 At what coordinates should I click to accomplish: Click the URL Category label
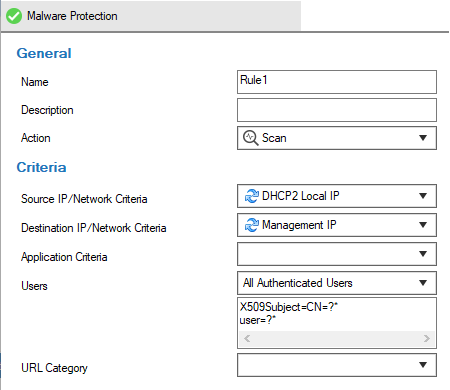click(54, 368)
